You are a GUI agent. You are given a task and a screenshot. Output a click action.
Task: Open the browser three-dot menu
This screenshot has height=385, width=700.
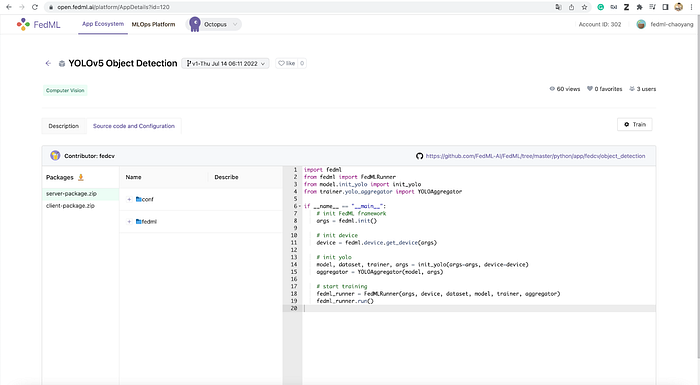[692, 7]
